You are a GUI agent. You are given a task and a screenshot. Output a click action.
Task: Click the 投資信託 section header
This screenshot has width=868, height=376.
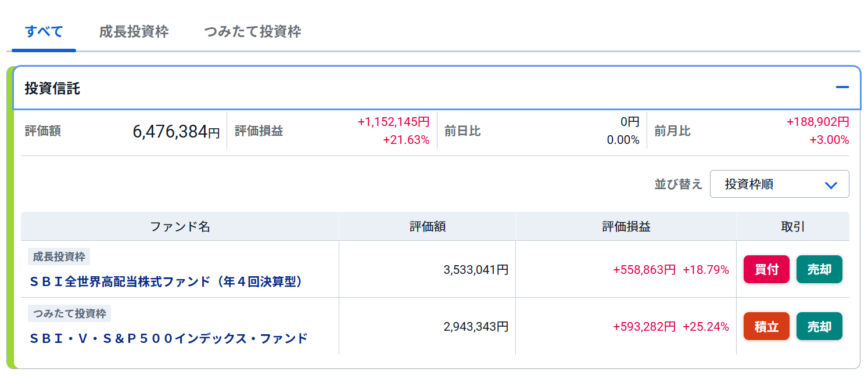pos(52,89)
